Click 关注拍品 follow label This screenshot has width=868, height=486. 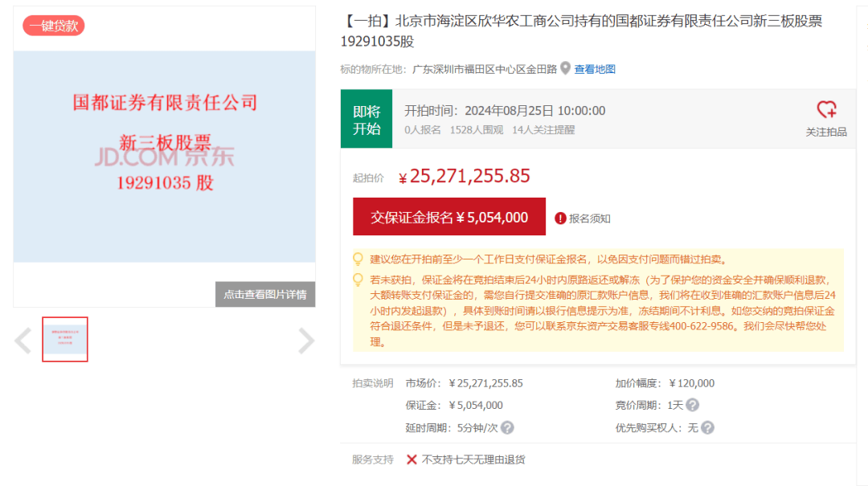pos(826,132)
